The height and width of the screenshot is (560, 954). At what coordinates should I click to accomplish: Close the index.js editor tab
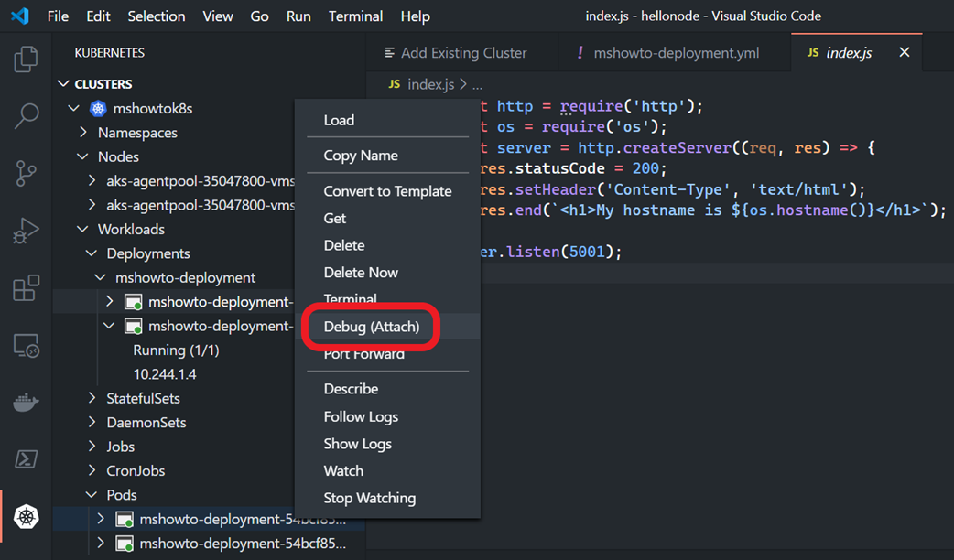(905, 52)
